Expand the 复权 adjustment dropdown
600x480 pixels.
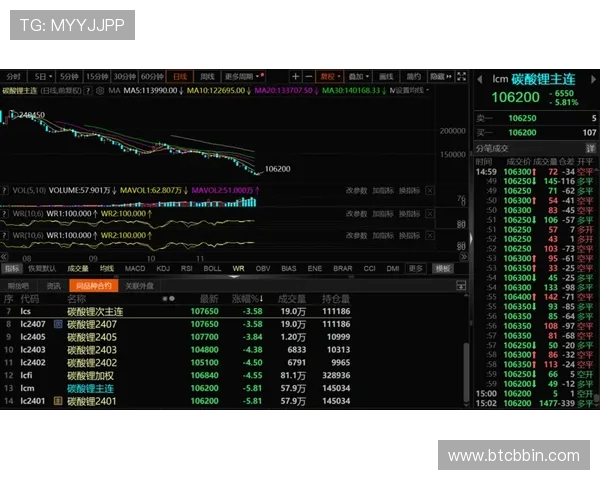pos(329,76)
